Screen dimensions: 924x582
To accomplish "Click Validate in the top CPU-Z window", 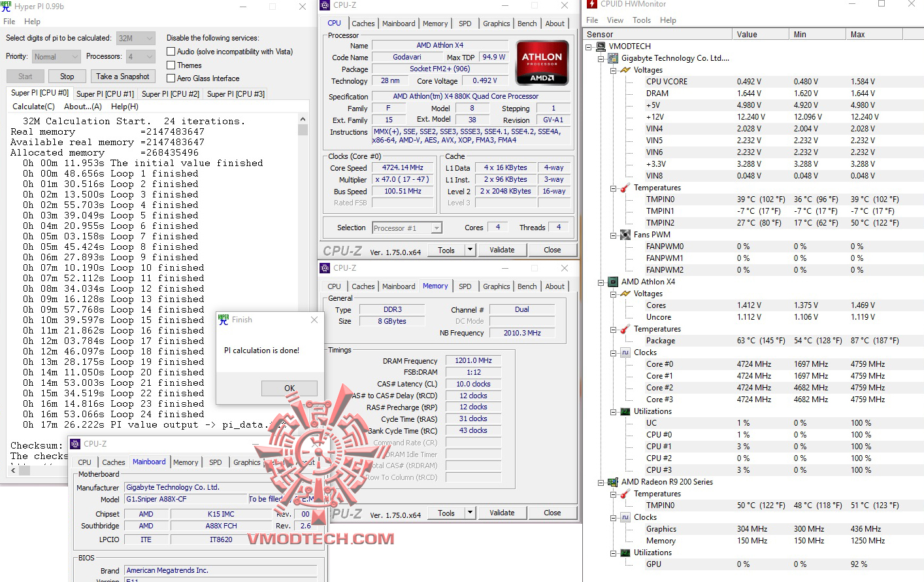I will [x=502, y=250].
